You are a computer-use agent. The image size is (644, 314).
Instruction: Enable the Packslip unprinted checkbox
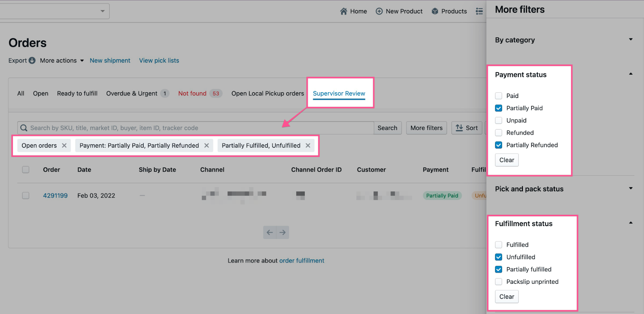(x=499, y=282)
